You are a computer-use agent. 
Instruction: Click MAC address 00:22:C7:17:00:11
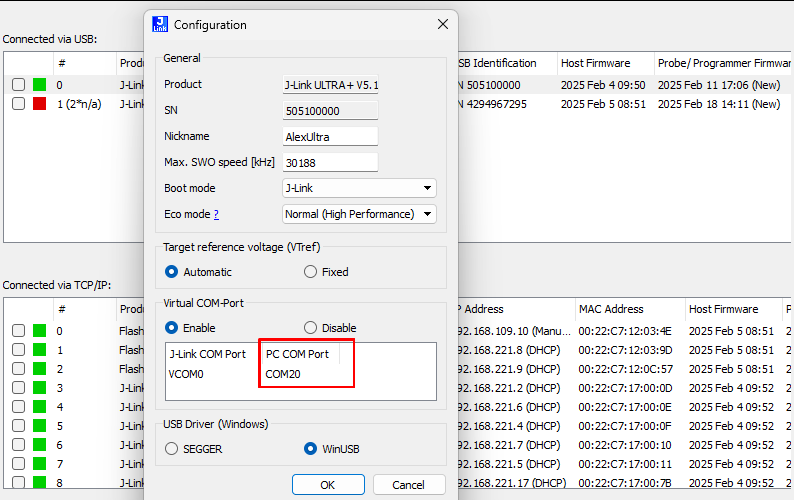click(625, 464)
